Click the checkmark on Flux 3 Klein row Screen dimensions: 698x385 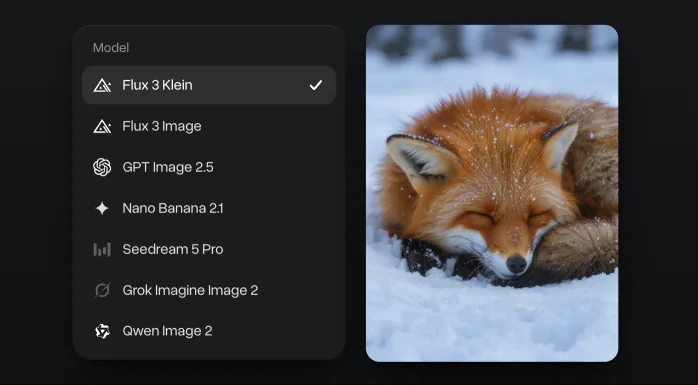click(x=316, y=85)
